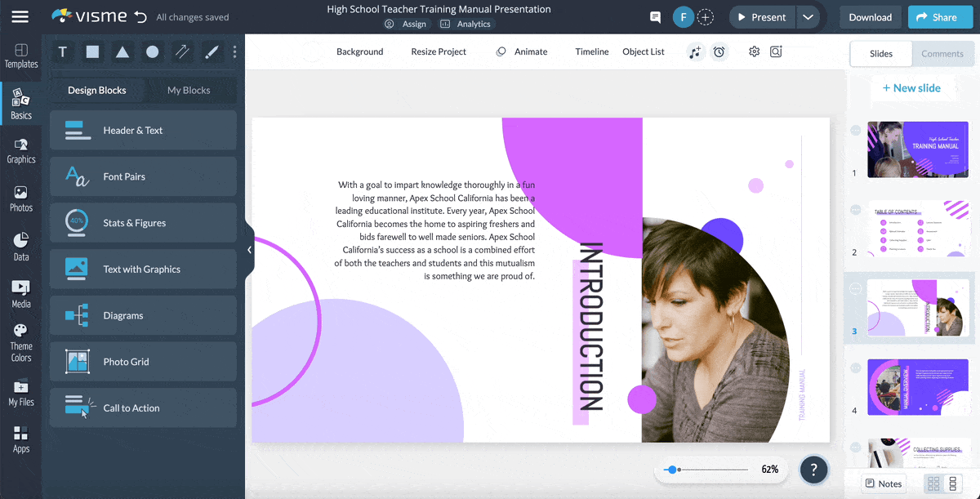The width and height of the screenshot is (980, 499).
Task: Open the slide timer settings
Action: 719,51
